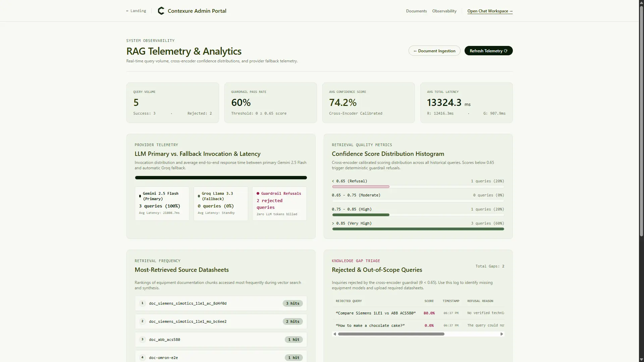
Task: Click the Gemini 2.5 Flash (Primary) card
Action: click(x=162, y=203)
